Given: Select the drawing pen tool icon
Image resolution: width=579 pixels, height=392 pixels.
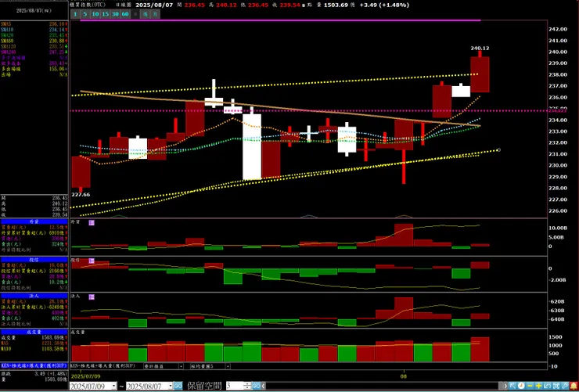Looking at the screenshot, I should point(565,386).
